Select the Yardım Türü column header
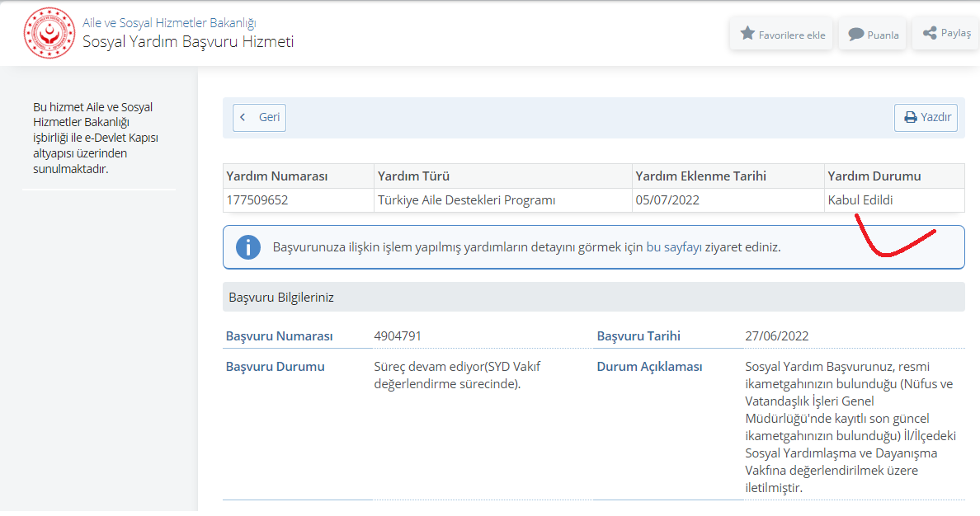This screenshot has height=516, width=980. point(413,176)
